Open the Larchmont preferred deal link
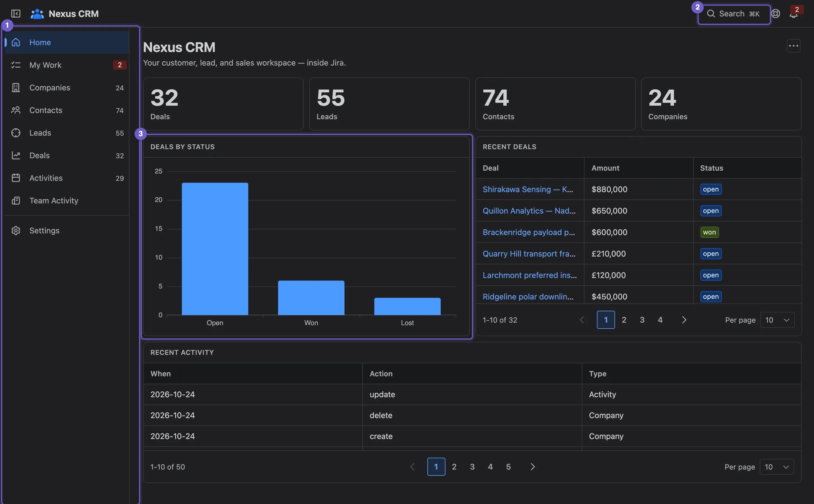This screenshot has width=814, height=504. click(530, 275)
